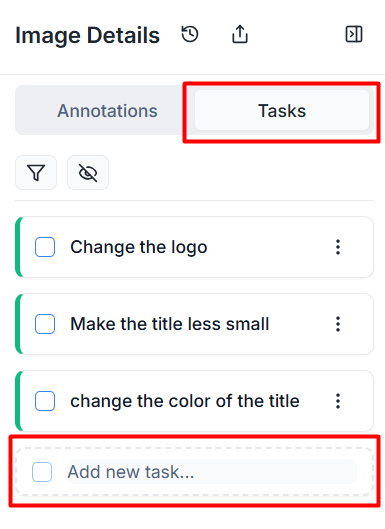Viewport: 385px width, 529px height.
Task: Select the Tasks tab
Action: click(x=282, y=111)
